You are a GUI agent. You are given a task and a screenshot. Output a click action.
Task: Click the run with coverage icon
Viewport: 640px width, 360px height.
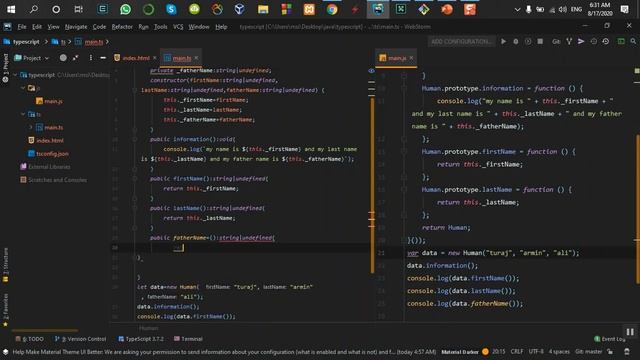point(528,41)
